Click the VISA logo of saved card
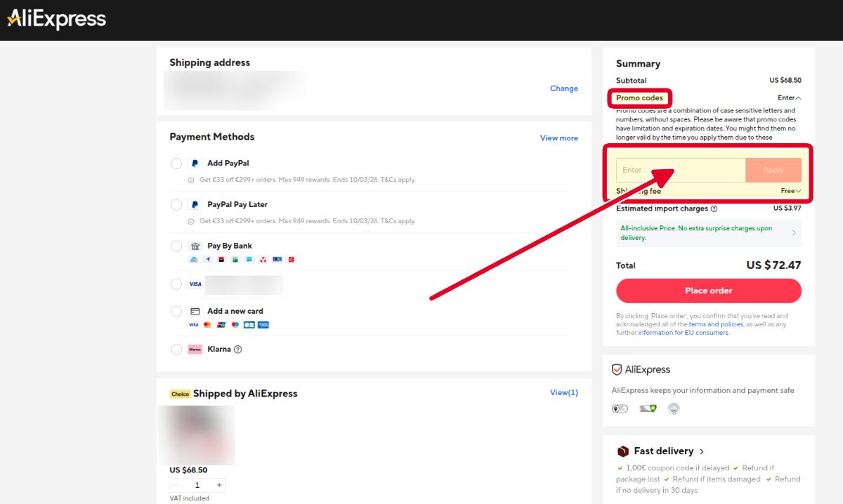Screen dimensions: 843x504 tap(195, 284)
